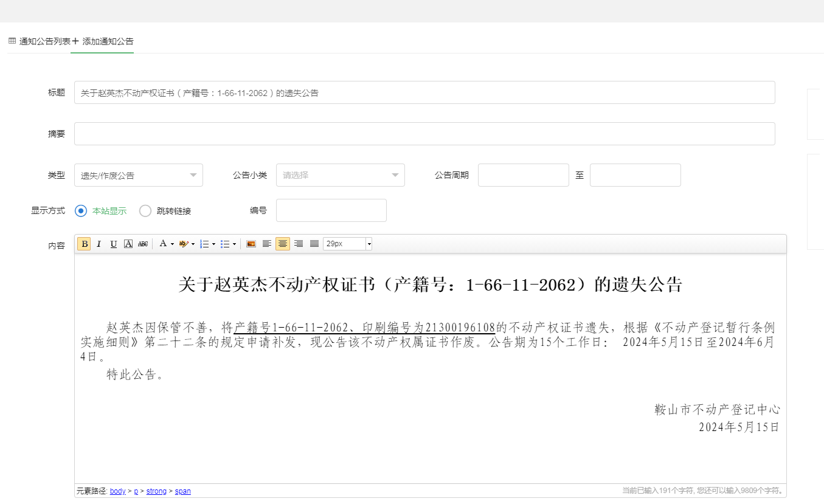
Task: Select 本站显示 radio option
Action: pyautogui.click(x=81, y=211)
